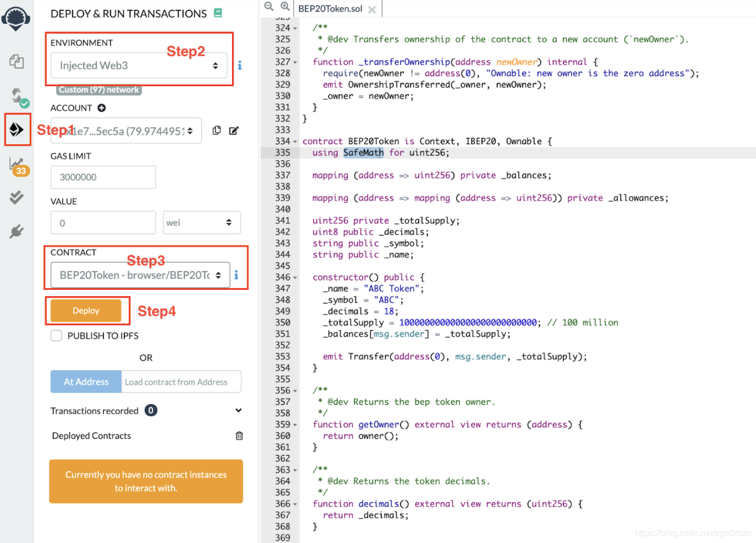Screen dimensions: 756x543
Task: Close the BEP20Token.sol tab
Action: click(x=372, y=9)
